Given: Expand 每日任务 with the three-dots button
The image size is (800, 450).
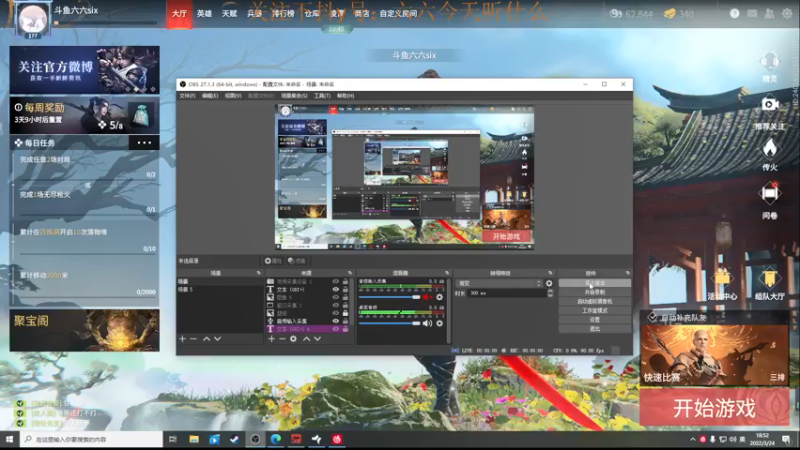Looking at the screenshot, I should [x=144, y=143].
